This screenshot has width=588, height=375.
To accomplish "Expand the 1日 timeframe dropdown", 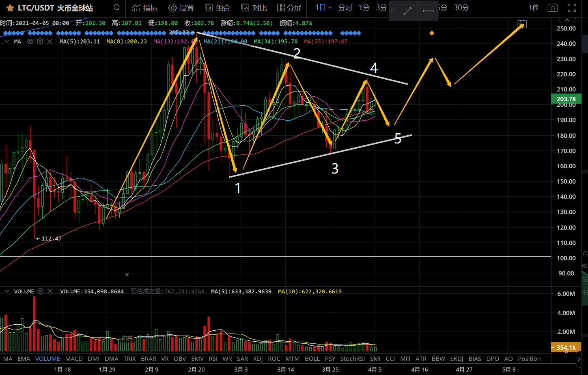I will [323, 8].
